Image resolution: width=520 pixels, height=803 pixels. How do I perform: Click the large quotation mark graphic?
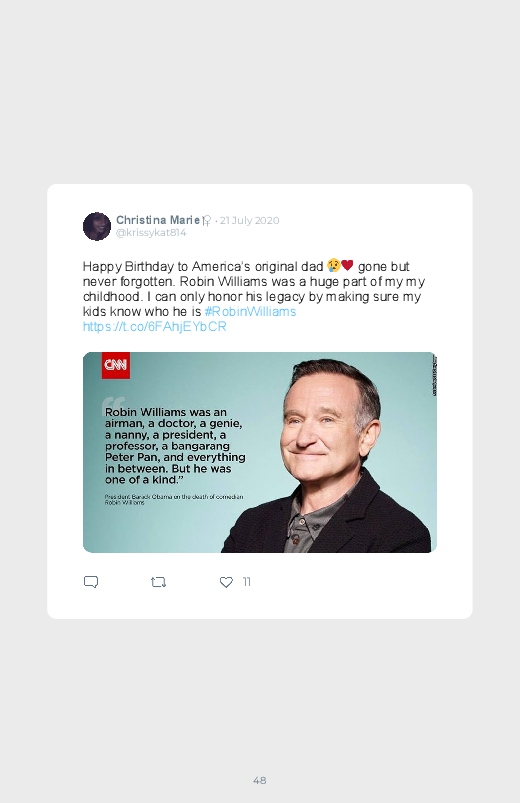tap(114, 403)
